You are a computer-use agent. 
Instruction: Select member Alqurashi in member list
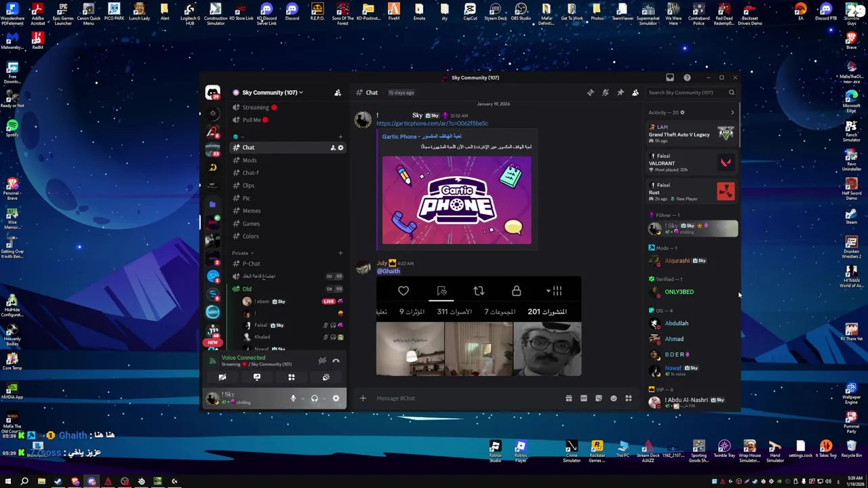(x=692, y=261)
